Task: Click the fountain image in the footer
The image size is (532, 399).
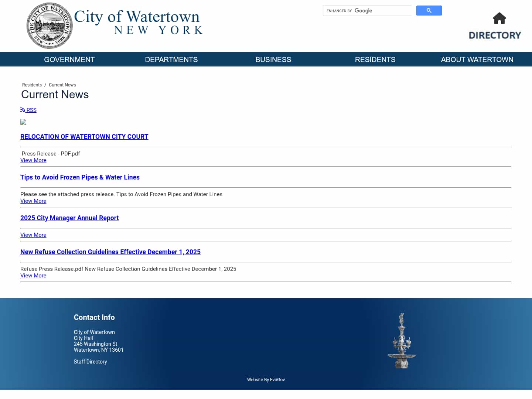Action: click(x=402, y=340)
